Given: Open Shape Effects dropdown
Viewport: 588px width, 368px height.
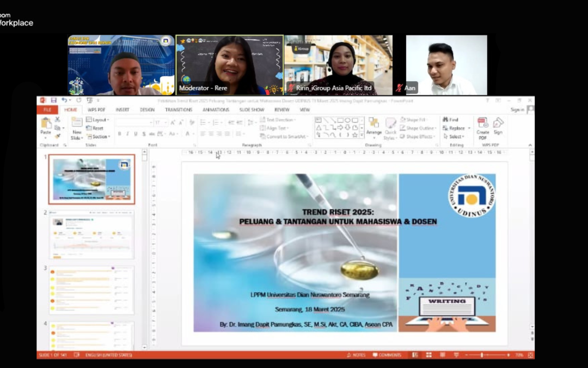Looking at the screenshot, I should tap(418, 136).
